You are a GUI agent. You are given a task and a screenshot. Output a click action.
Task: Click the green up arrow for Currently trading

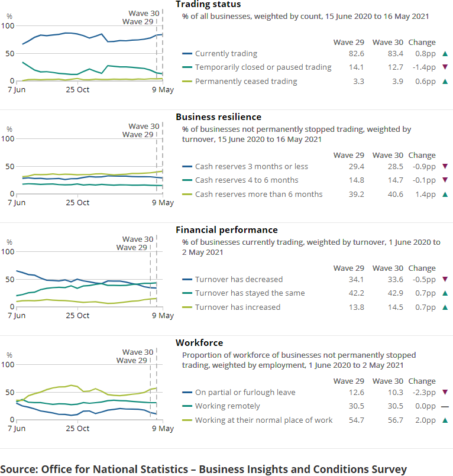point(445,54)
